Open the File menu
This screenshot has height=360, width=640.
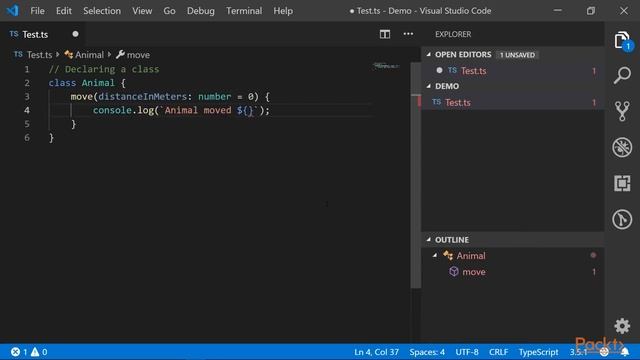(x=37, y=11)
